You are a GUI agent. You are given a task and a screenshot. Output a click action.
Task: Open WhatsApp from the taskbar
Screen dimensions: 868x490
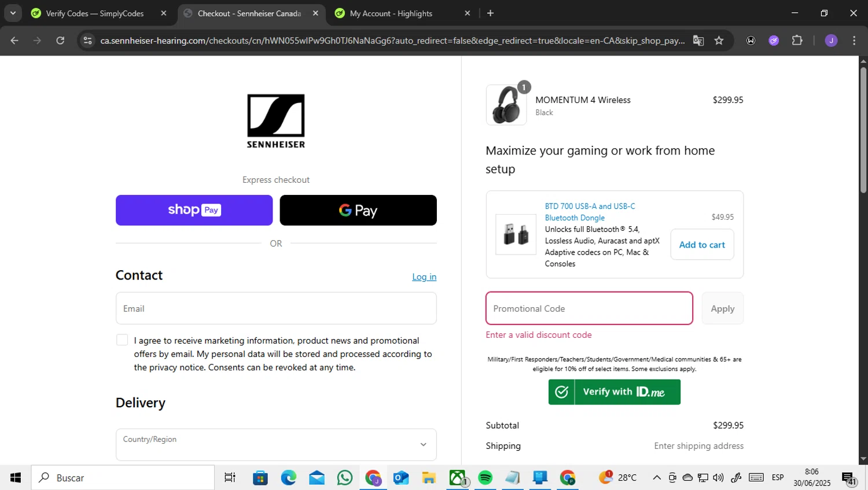[345, 478]
